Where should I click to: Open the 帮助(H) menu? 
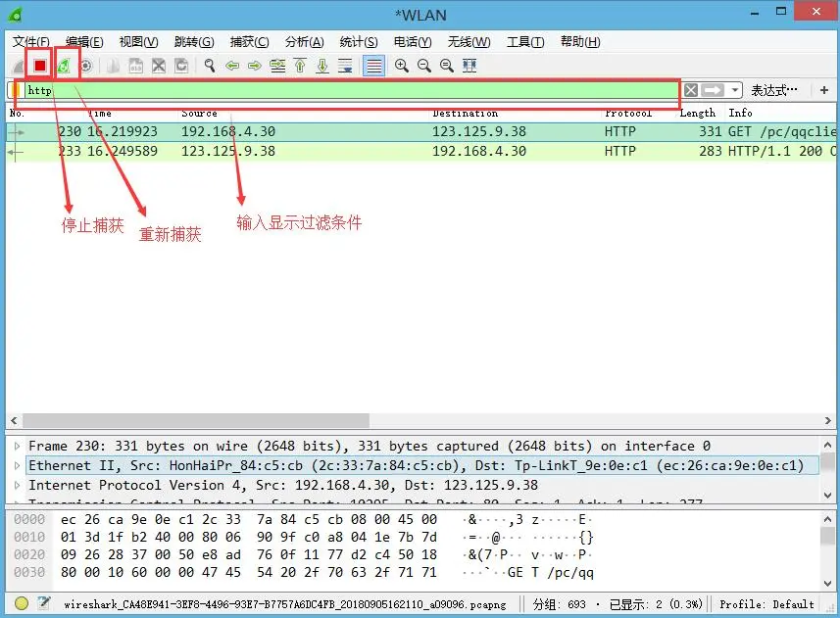coord(580,42)
